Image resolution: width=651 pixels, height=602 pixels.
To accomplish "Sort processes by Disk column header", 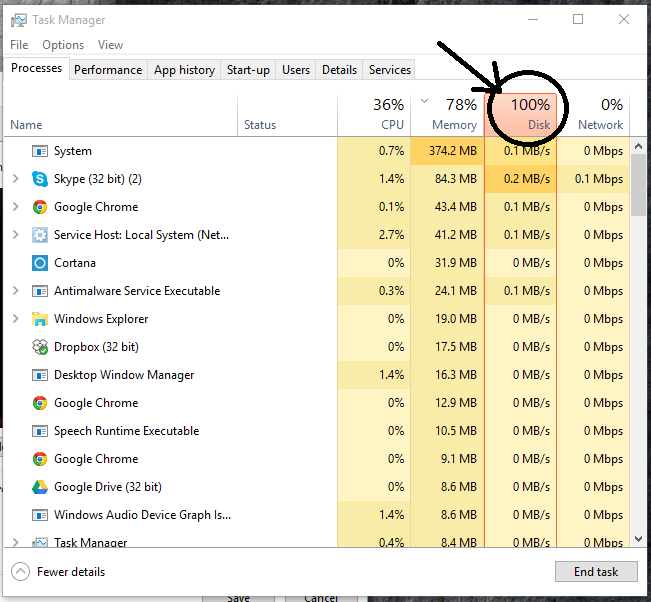I will click(x=521, y=116).
